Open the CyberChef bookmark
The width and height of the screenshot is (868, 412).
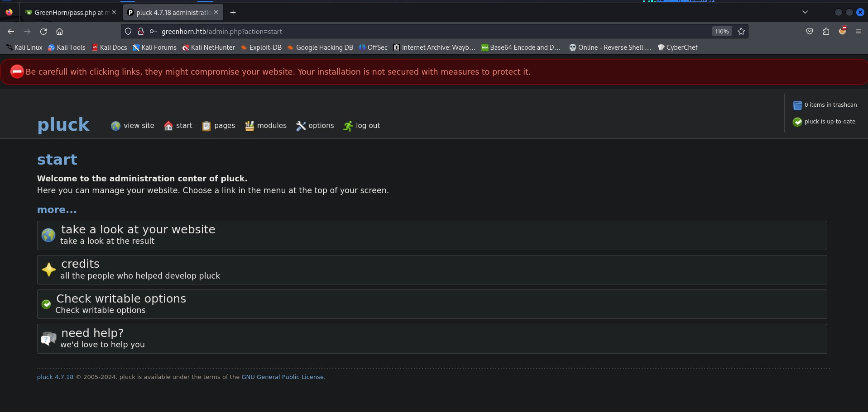678,47
